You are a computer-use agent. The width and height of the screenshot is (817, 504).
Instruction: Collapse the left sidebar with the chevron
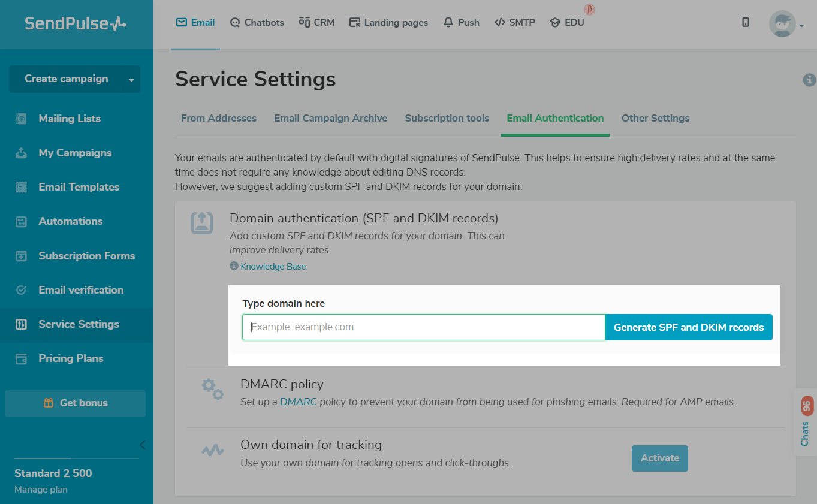(x=142, y=445)
